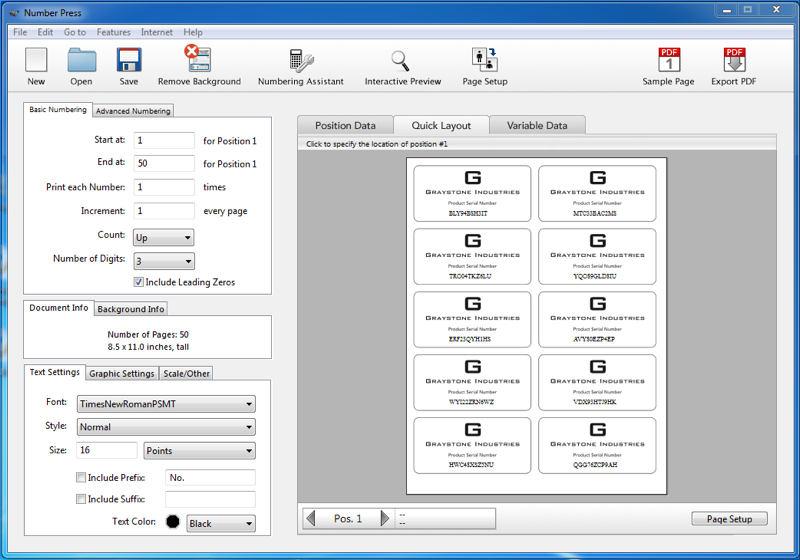
Task: Open Page Setup from the toolbar
Action: (485, 59)
